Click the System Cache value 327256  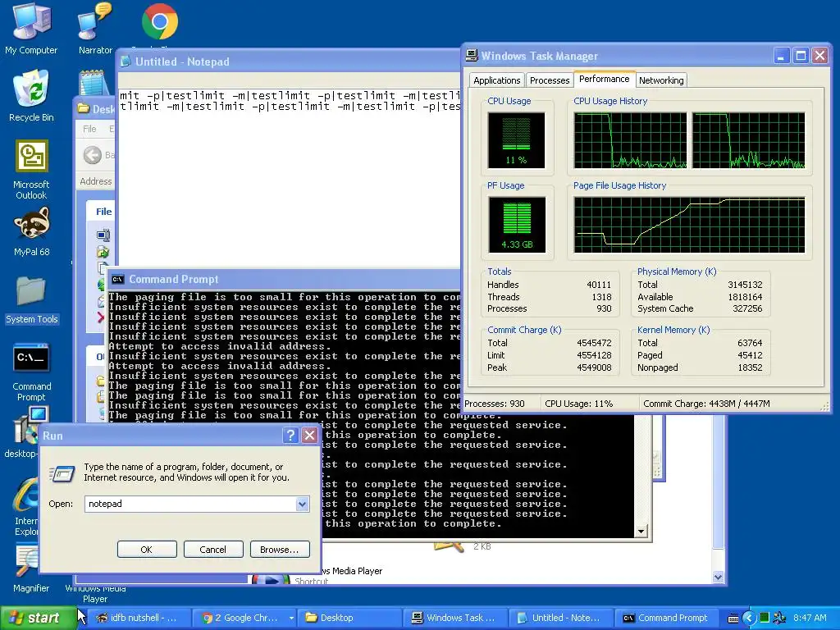tap(747, 308)
